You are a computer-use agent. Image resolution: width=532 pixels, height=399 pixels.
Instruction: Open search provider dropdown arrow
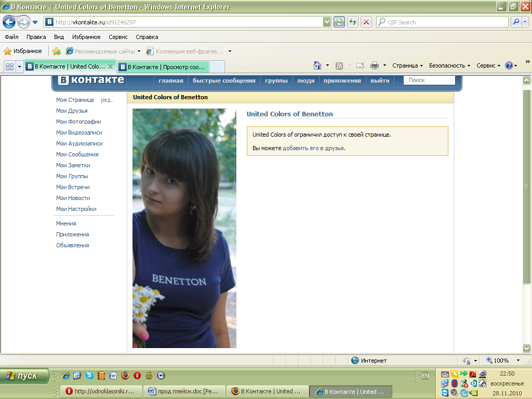tap(525, 22)
